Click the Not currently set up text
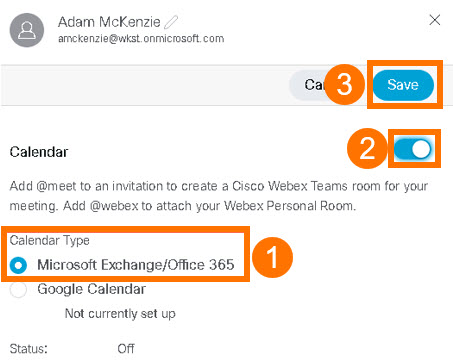Screen dimensions: 453x363 pyautogui.click(x=120, y=314)
